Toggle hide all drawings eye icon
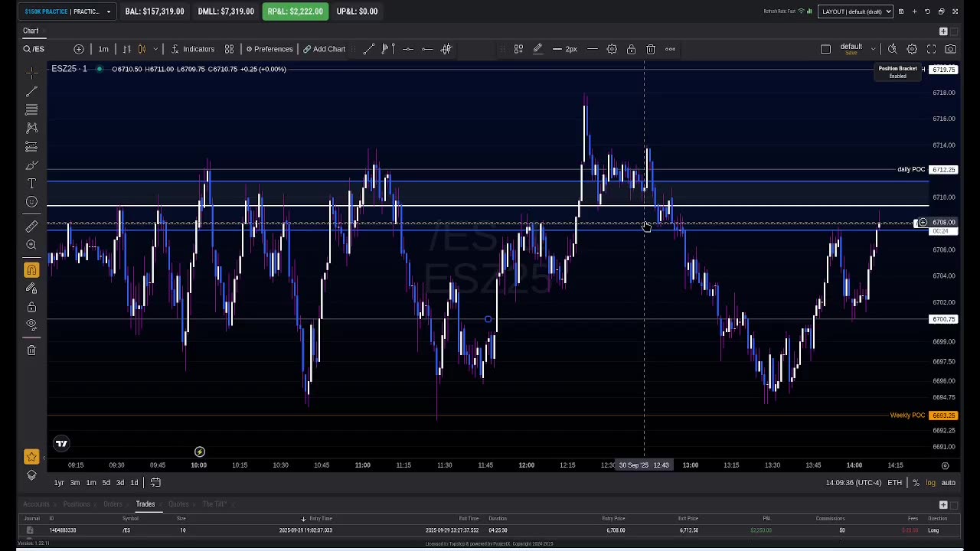 pos(31,324)
